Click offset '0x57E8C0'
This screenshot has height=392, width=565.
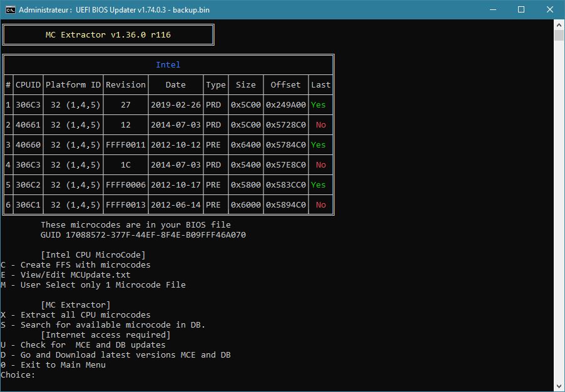(286, 165)
